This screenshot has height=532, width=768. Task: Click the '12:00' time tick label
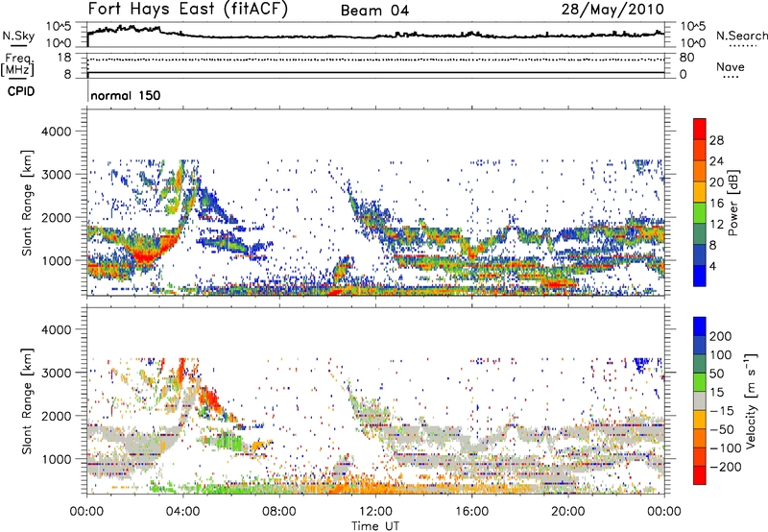pos(375,512)
